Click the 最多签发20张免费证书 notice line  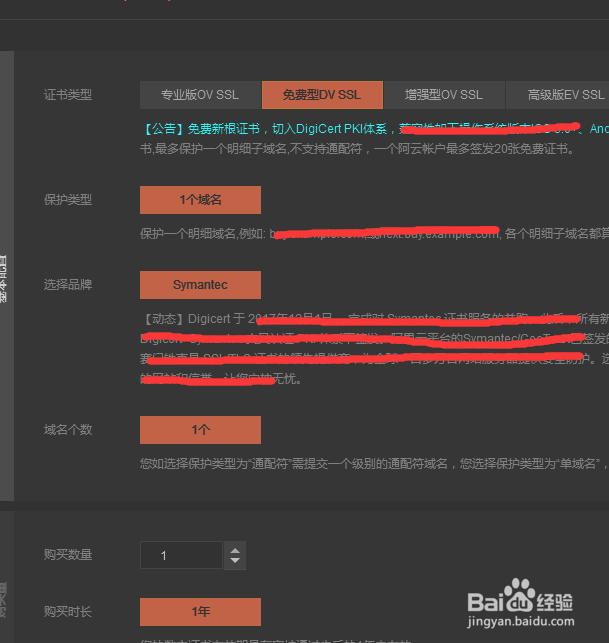(357, 148)
